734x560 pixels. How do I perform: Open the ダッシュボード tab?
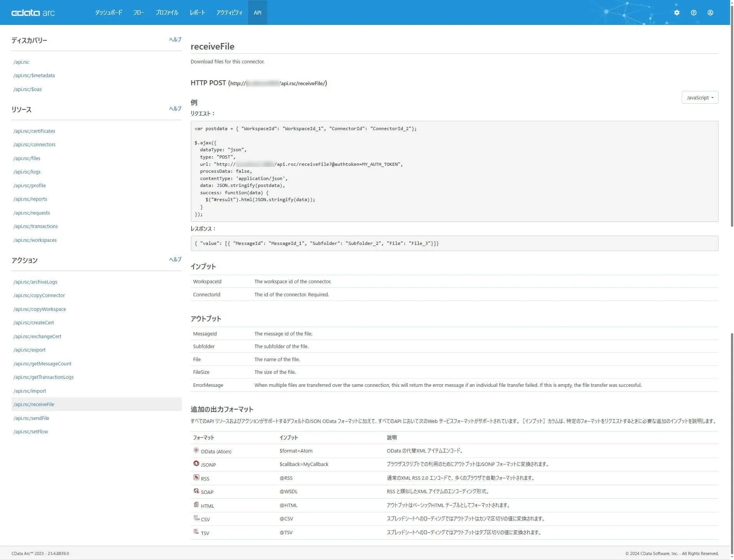(109, 13)
